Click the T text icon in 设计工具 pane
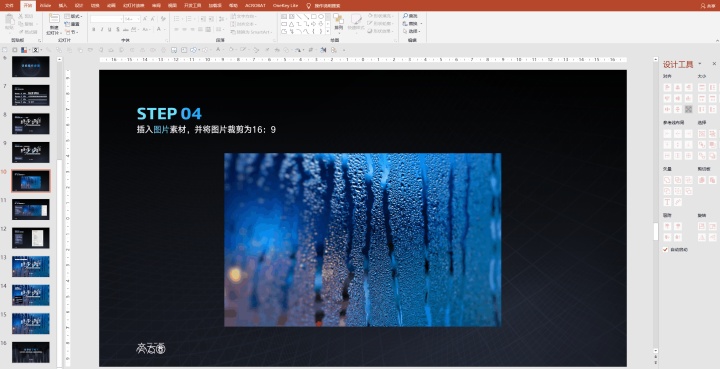Image resolution: width=720 pixels, height=369 pixels. pyautogui.click(x=668, y=201)
